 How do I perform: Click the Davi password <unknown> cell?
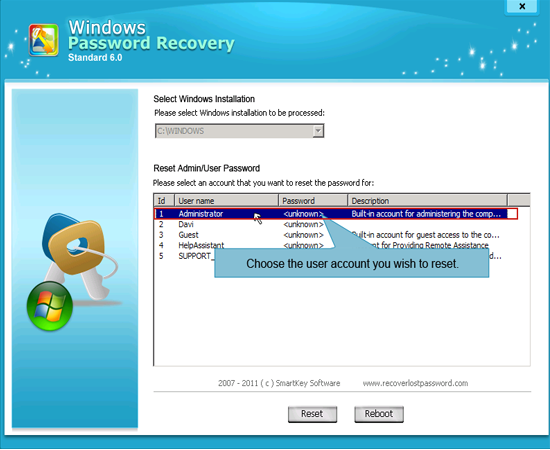(303, 224)
